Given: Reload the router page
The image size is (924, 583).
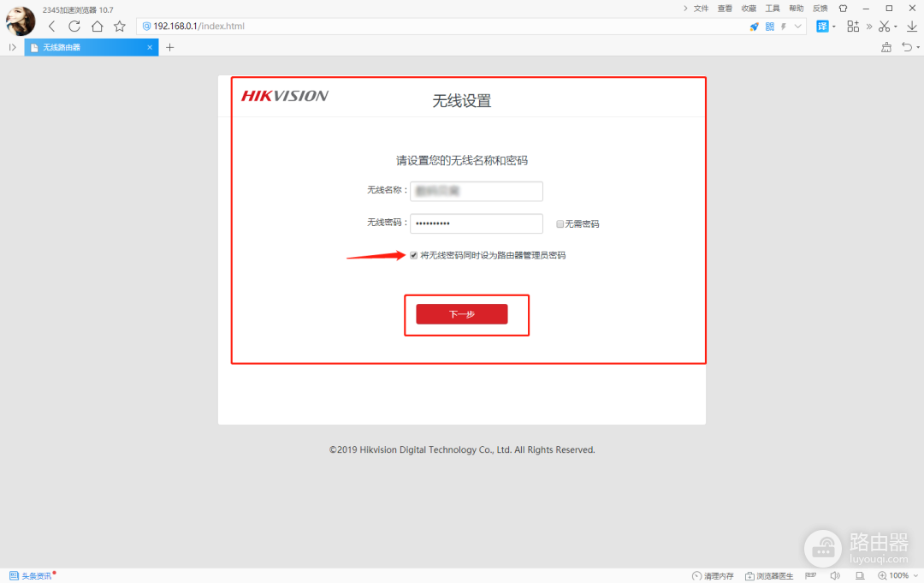Looking at the screenshot, I should [x=74, y=27].
